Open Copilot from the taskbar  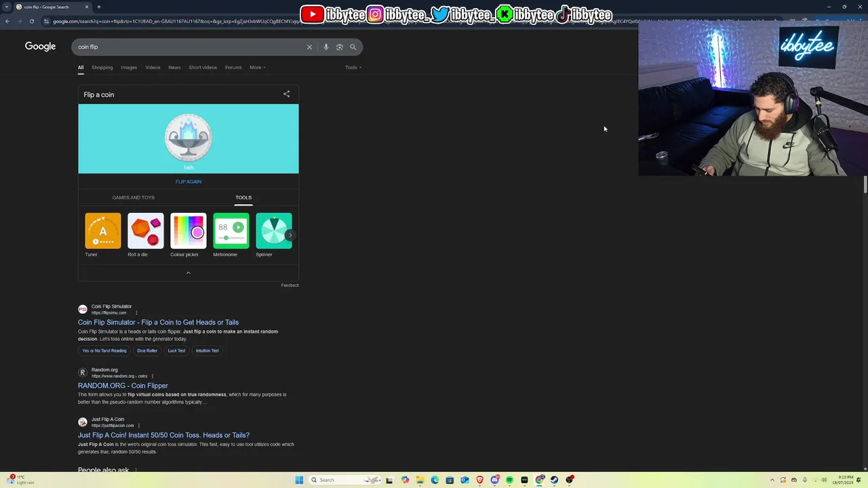(405, 480)
